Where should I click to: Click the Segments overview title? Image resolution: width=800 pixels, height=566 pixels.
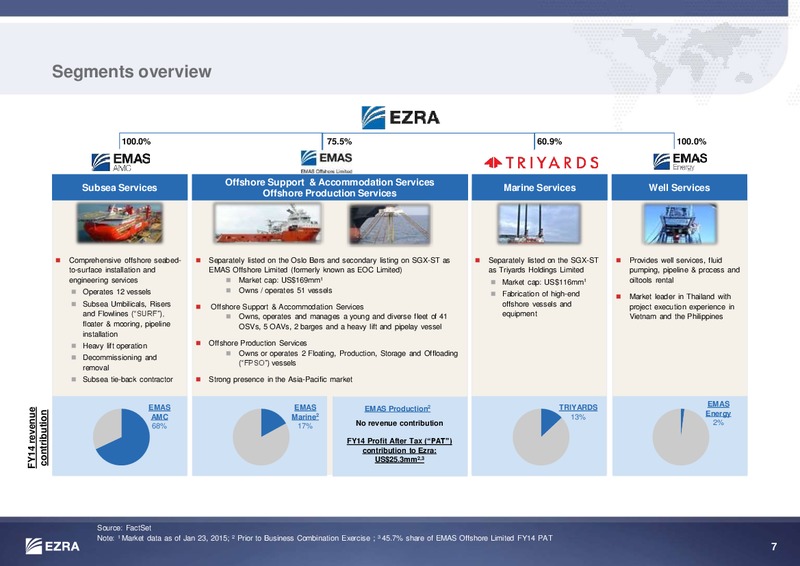[132, 71]
